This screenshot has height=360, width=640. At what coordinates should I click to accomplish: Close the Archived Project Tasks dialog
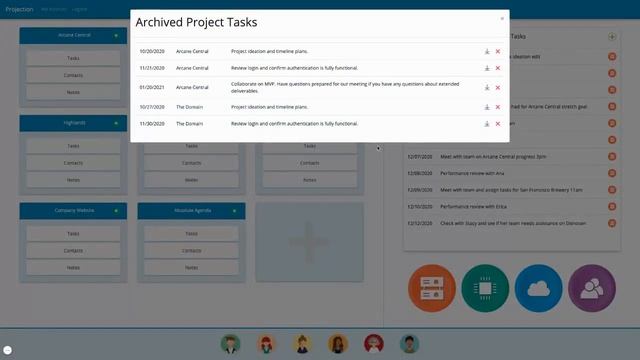[502, 19]
